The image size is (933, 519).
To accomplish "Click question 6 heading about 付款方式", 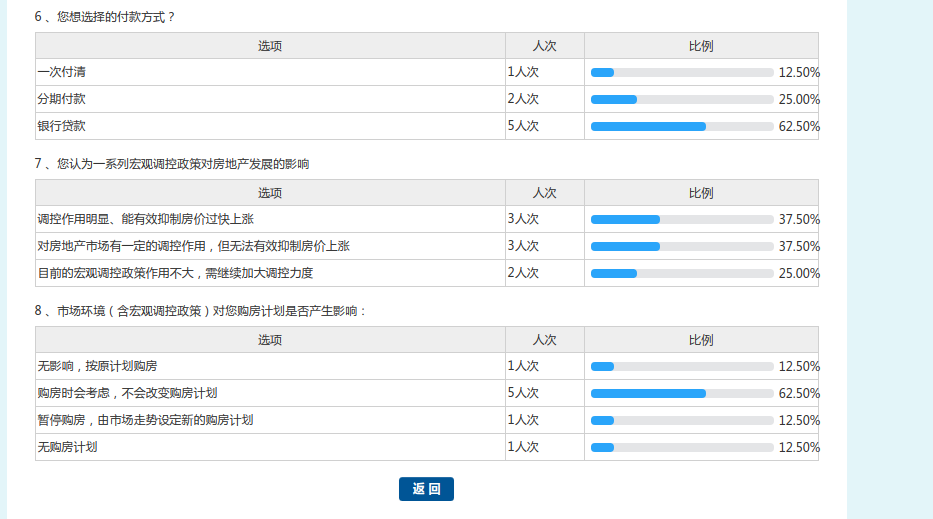I will 105,17.
